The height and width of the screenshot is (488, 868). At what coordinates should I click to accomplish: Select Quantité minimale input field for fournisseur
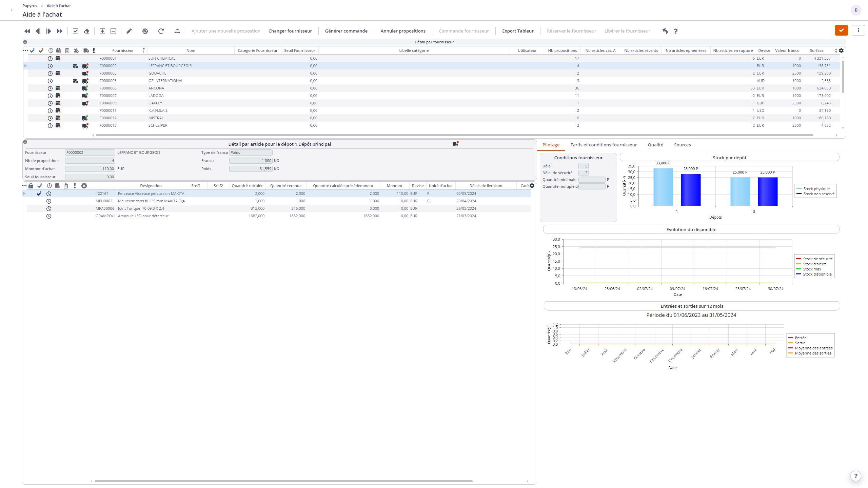(x=590, y=179)
